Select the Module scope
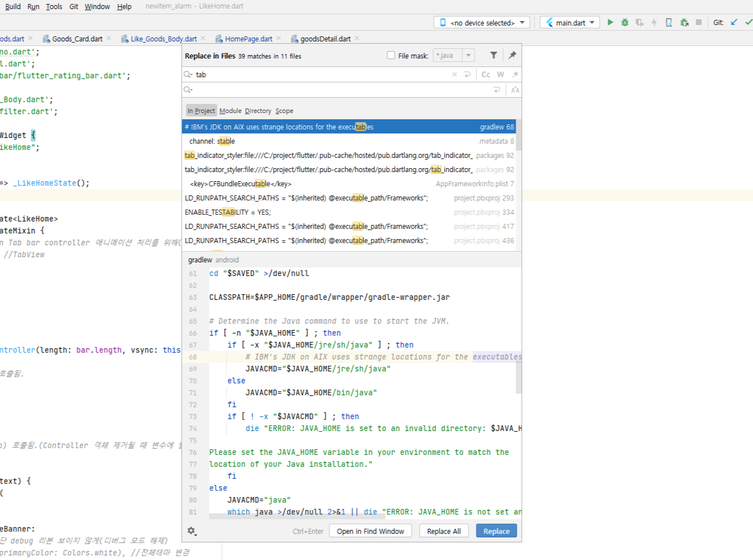 click(x=231, y=111)
